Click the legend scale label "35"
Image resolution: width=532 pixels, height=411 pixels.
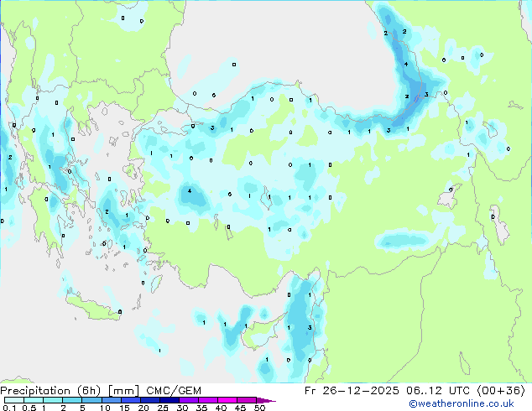[201, 408]
